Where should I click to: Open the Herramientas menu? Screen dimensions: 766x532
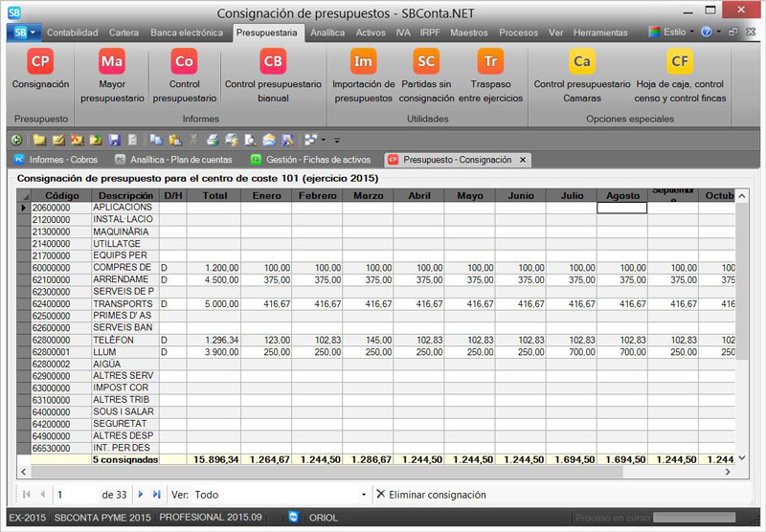[x=600, y=33]
